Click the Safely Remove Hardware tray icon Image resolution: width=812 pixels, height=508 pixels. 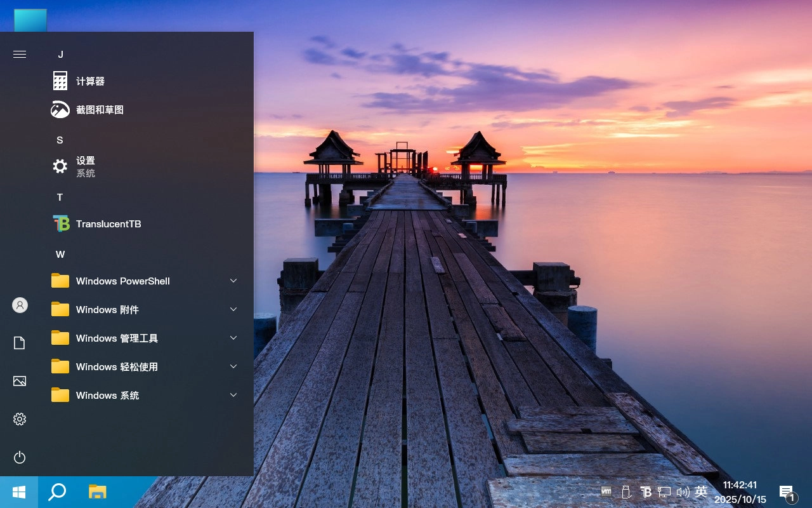tap(625, 491)
